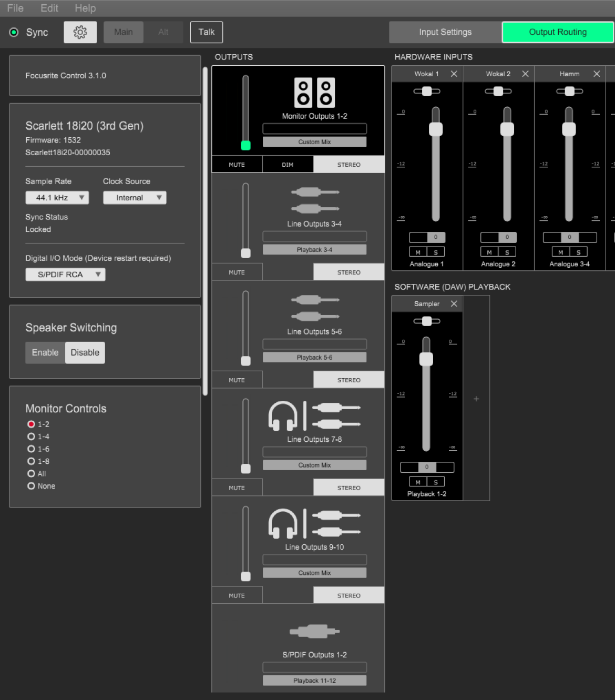The height and width of the screenshot is (700, 615).
Task: Click the Line Outputs 3-4 jack icon
Action: [x=315, y=200]
